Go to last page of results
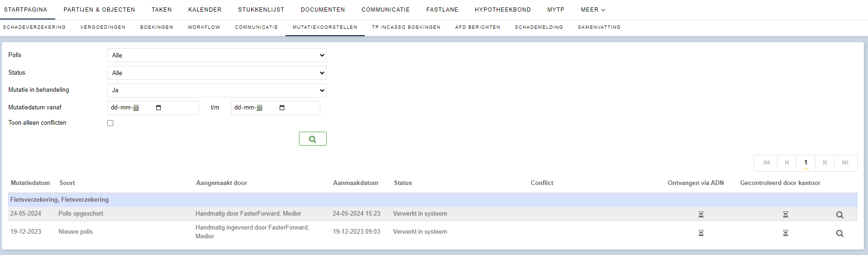This screenshot has width=868, height=255. [x=845, y=163]
